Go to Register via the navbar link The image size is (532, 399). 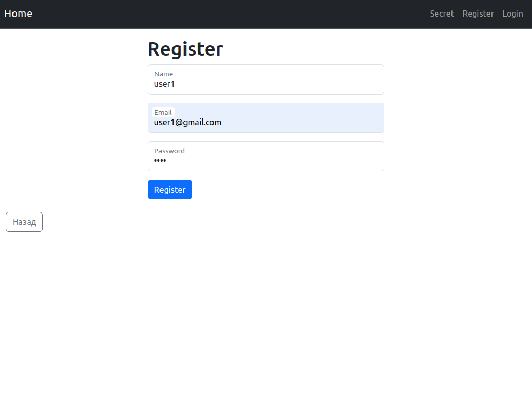point(478,14)
